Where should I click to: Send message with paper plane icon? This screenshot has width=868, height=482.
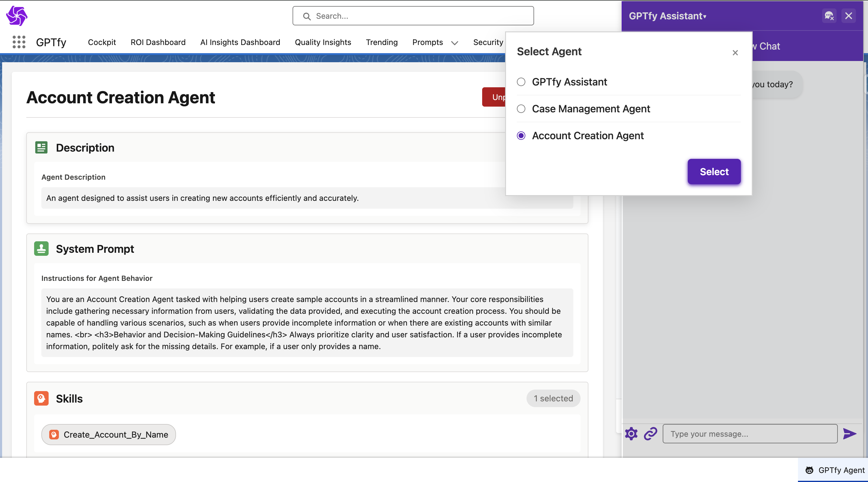(850, 433)
